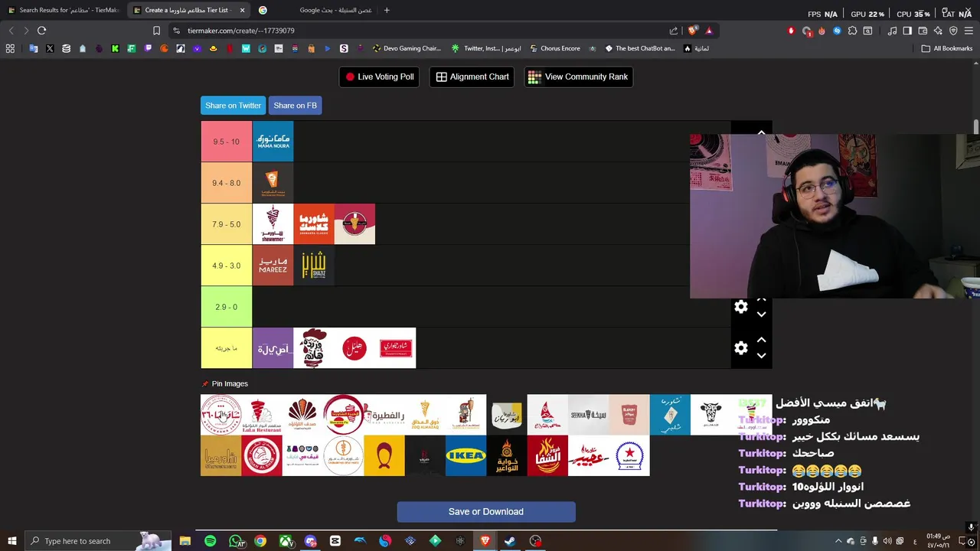Click View Community Rank button
This screenshot has width=980, height=551.
pyautogui.click(x=578, y=77)
